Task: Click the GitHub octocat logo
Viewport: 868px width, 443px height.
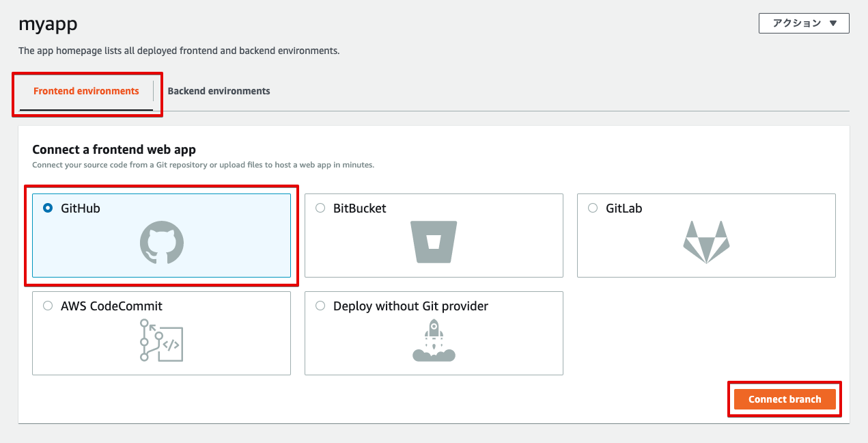Action: (x=162, y=243)
